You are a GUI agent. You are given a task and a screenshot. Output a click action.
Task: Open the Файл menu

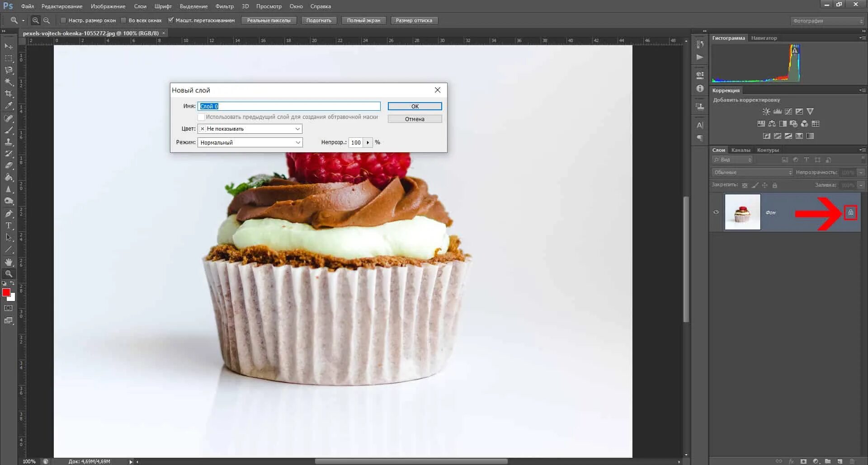[28, 6]
